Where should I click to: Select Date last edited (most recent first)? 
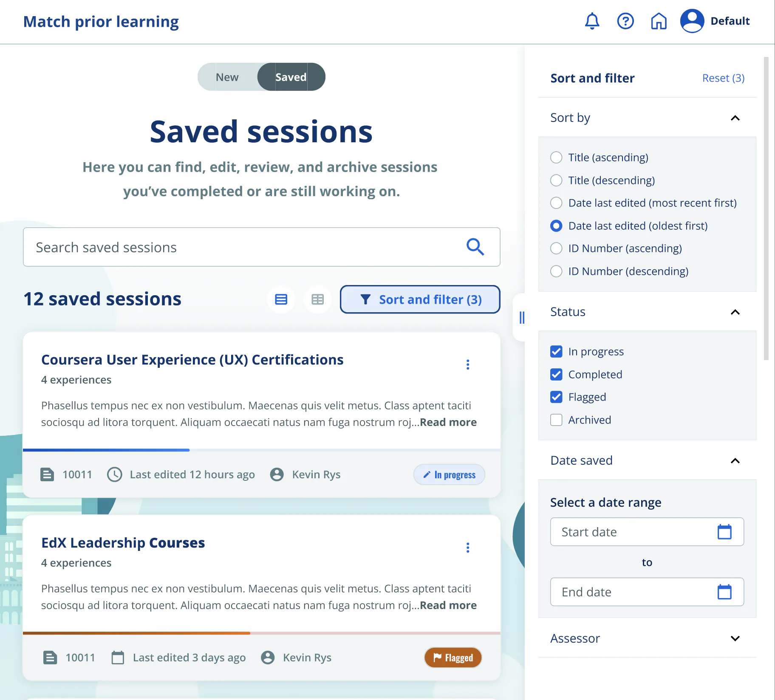[x=643, y=203]
